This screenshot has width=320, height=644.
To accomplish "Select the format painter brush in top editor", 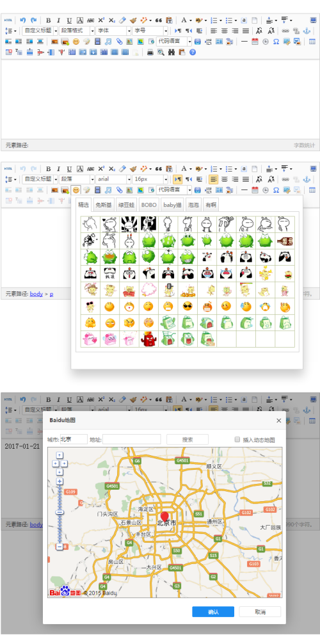I will 133,20.
